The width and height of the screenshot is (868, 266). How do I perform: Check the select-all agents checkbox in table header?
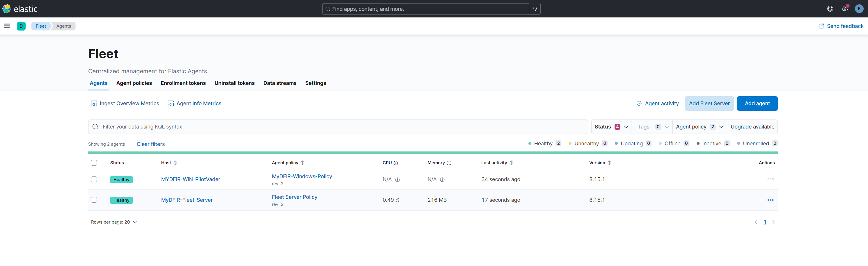click(94, 163)
